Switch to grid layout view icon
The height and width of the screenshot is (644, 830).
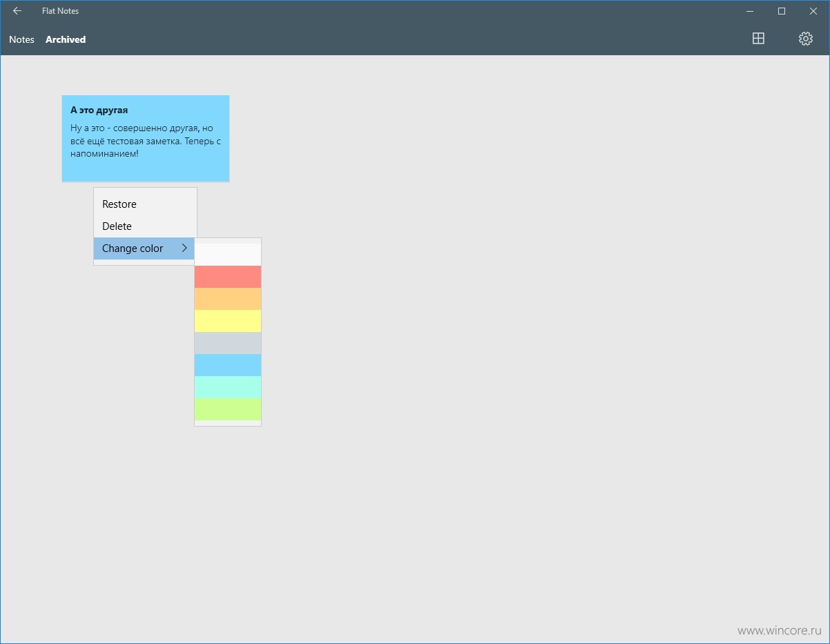click(758, 39)
